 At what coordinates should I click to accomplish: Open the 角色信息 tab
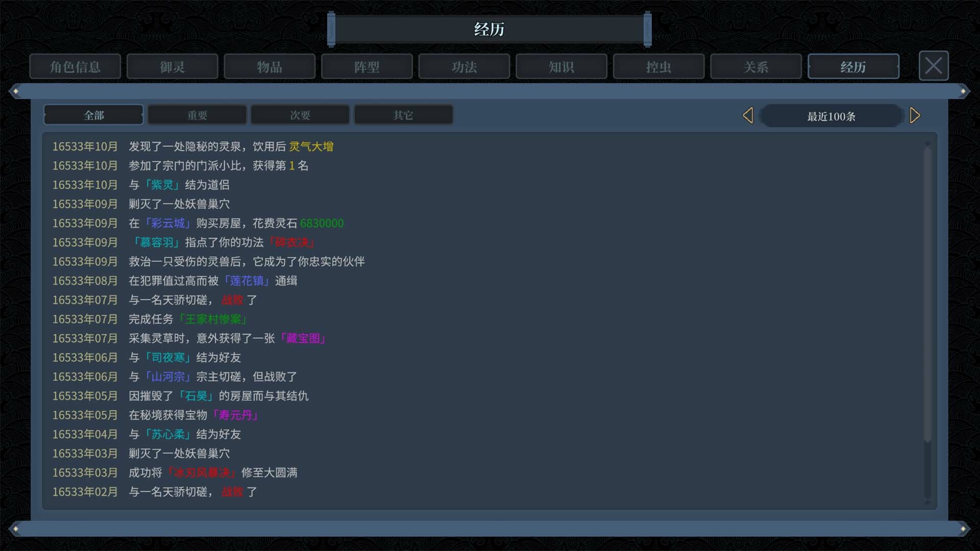pos(75,67)
